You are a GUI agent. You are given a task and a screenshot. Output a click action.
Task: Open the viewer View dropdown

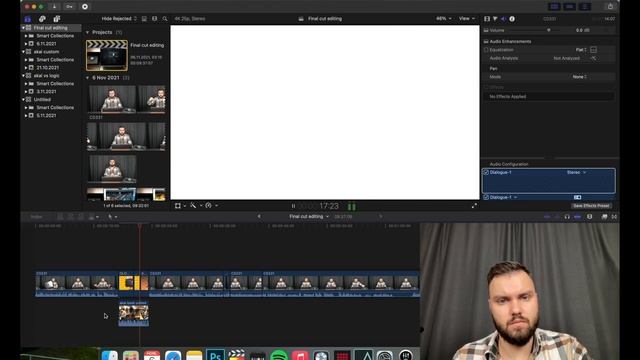[467, 19]
